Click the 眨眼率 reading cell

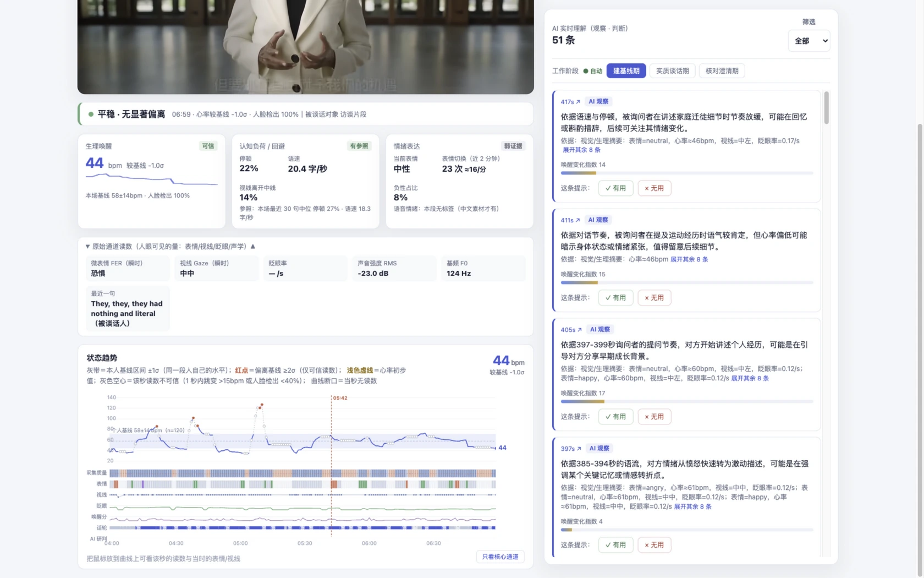point(305,269)
